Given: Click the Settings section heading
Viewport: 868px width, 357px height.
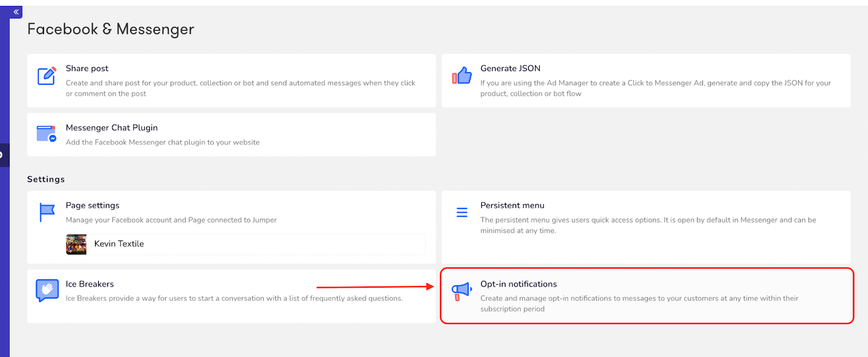Looking at the screenshot, I should click(46, 179).
